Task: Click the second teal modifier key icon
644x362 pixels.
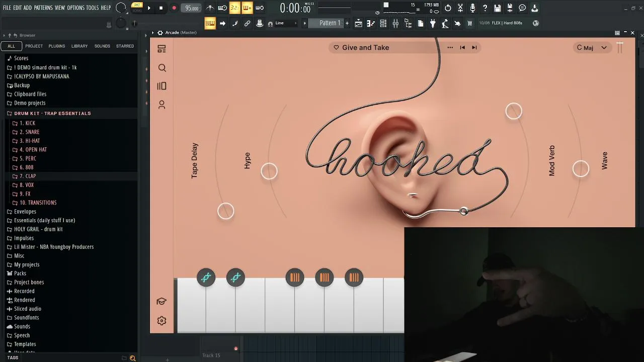Action: coord(235,278)
